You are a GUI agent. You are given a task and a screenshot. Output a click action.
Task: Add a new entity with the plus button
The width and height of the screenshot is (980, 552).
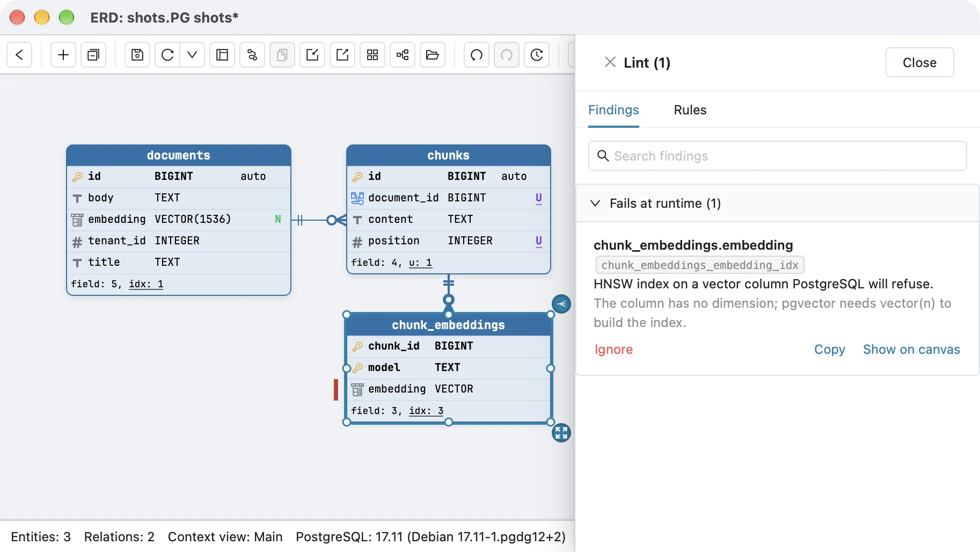pos(63,55)
